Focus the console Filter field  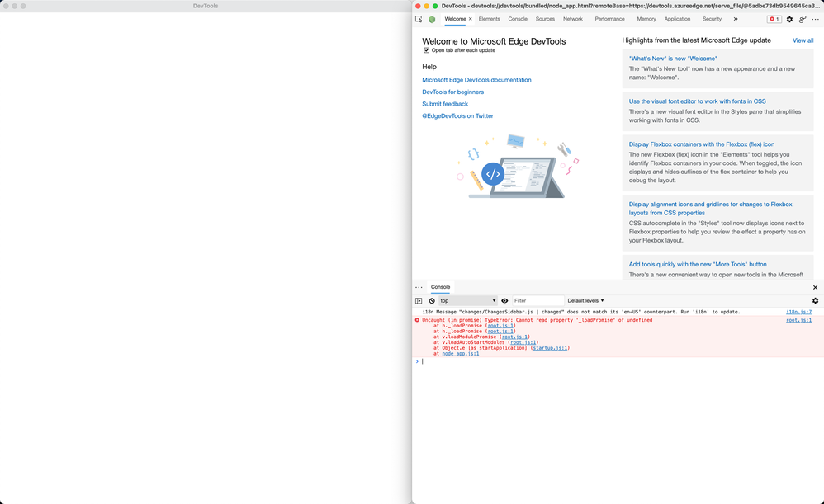pyautogui.click(x=538, y=301)
